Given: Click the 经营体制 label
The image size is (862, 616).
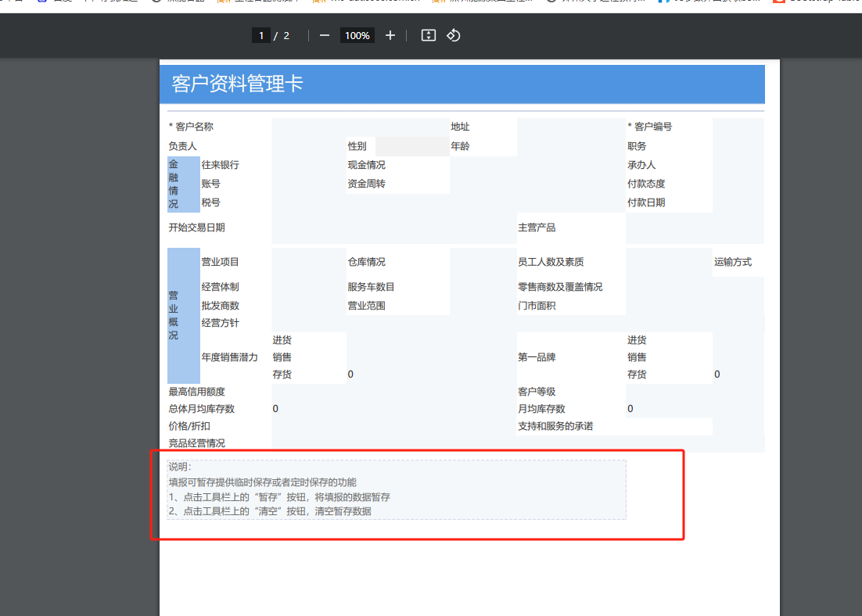Looking at the screenshot, I should pyautogui.click(x=220, y=287).
